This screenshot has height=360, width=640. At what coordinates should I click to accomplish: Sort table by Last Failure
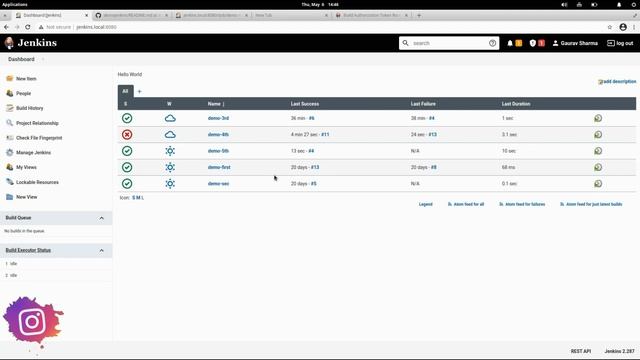423,104
